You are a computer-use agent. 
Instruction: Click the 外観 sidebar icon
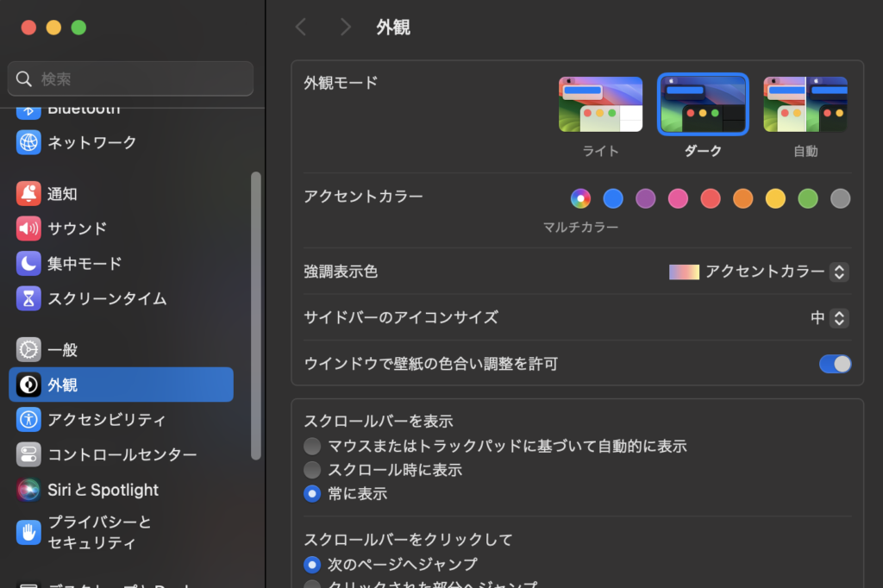pos(28,385)
